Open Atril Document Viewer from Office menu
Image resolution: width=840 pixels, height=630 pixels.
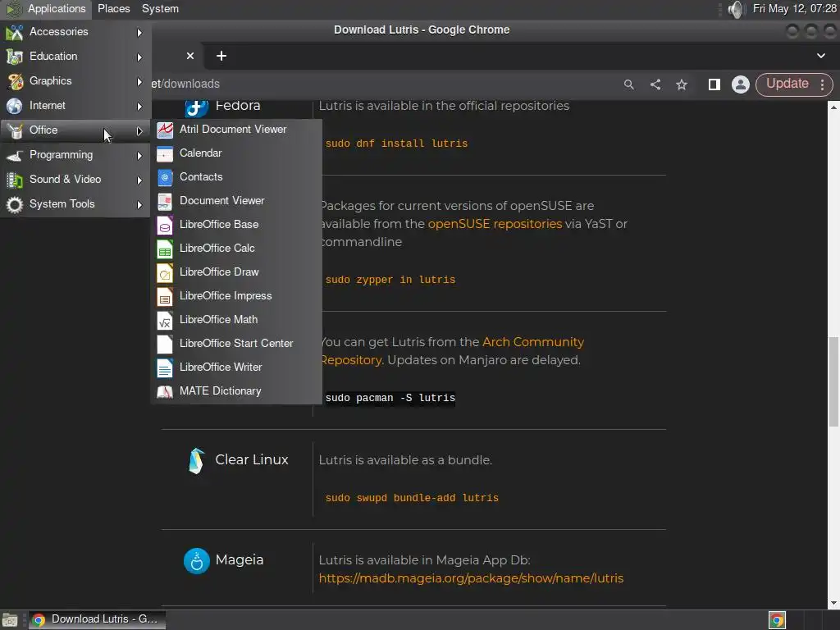[x=236, y=129]
